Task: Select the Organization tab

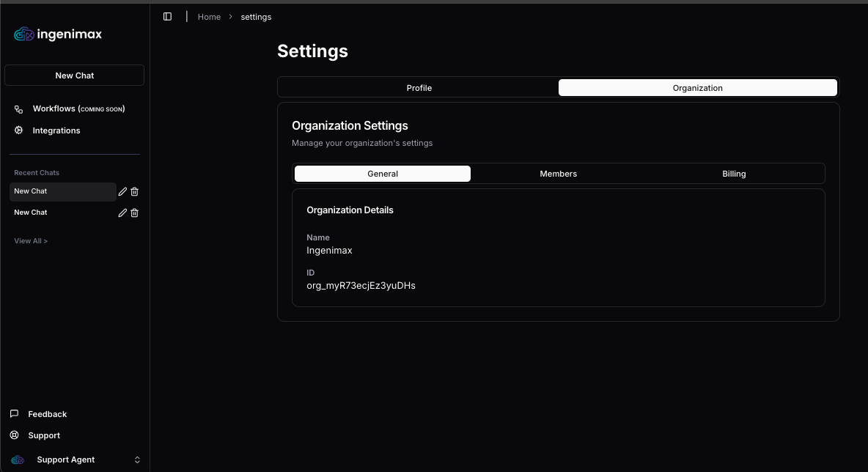Action: pyautogui.click(x=697, y=88)
